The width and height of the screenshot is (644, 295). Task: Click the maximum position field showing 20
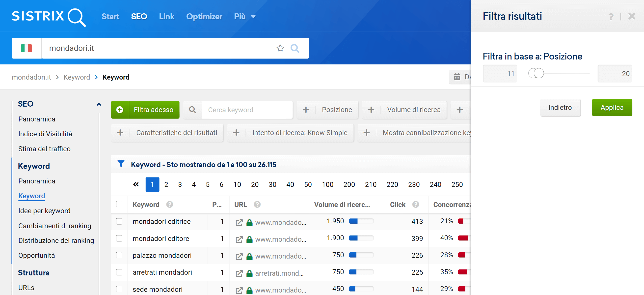615,74
